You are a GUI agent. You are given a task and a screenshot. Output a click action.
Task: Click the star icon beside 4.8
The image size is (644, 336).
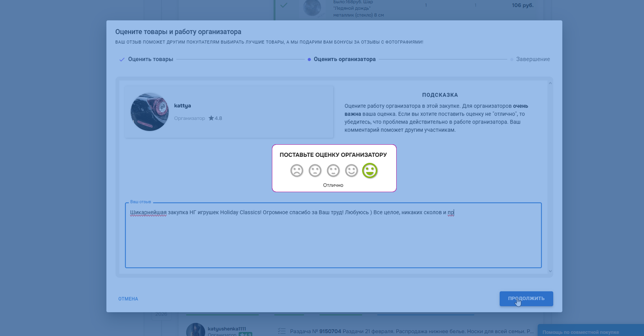point(211,119)
